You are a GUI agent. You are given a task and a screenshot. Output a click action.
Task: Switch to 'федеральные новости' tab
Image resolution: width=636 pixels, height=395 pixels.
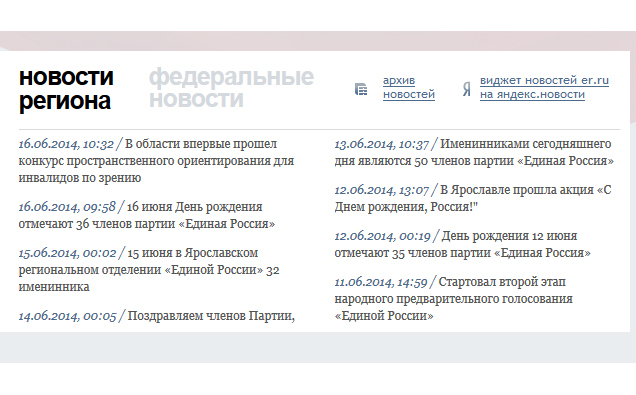click(231, 88)
